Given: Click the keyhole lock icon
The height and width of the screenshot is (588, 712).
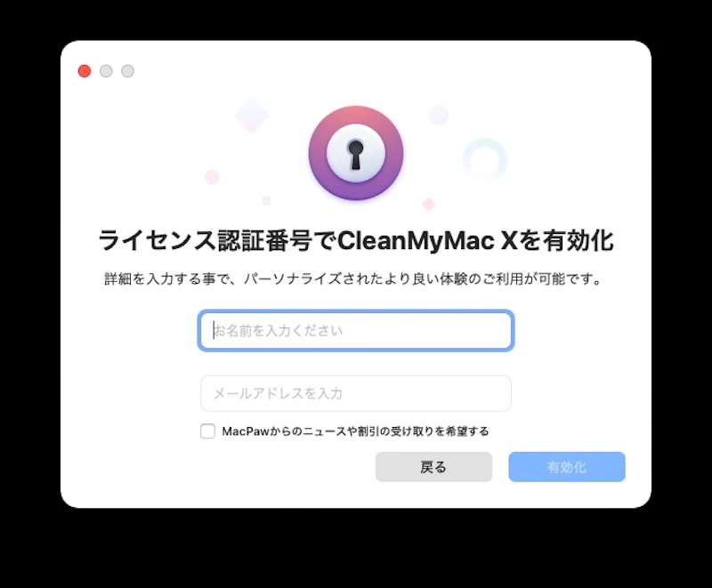Looking at the screenshot, I should (355, 153).
